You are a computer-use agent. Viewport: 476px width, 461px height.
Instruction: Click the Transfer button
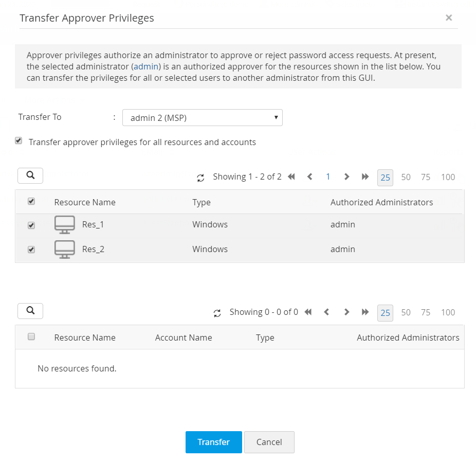point(213,442)
